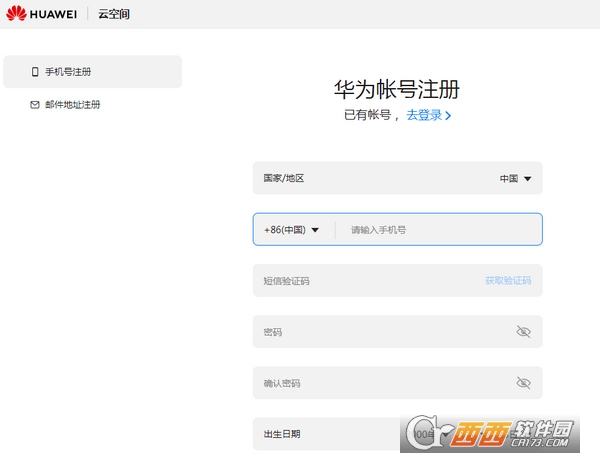Select the 手机号注册 tab

92,72
